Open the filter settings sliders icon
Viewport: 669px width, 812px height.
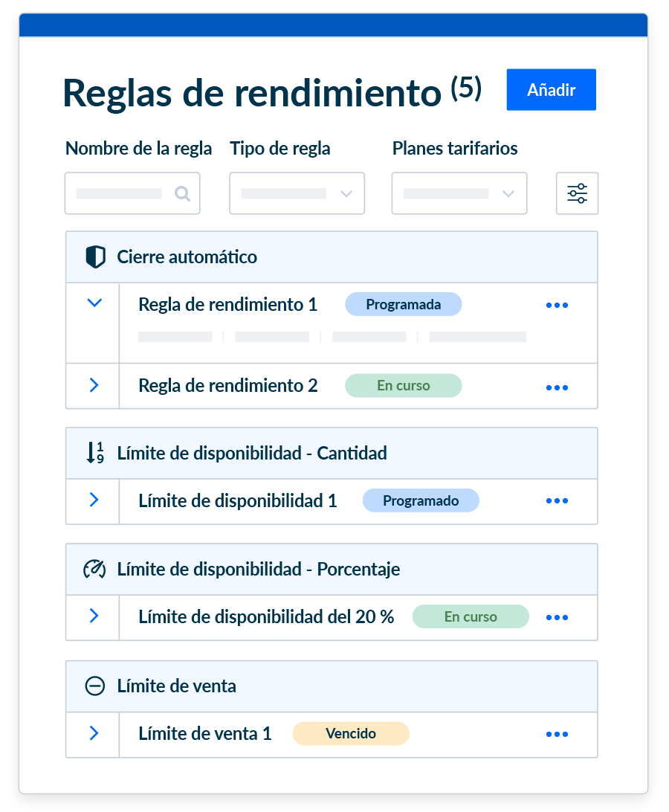[577, 193]
